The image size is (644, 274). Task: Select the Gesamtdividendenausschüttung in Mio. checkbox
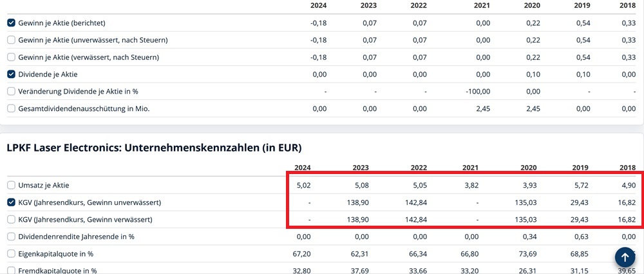tap(11, 108)
